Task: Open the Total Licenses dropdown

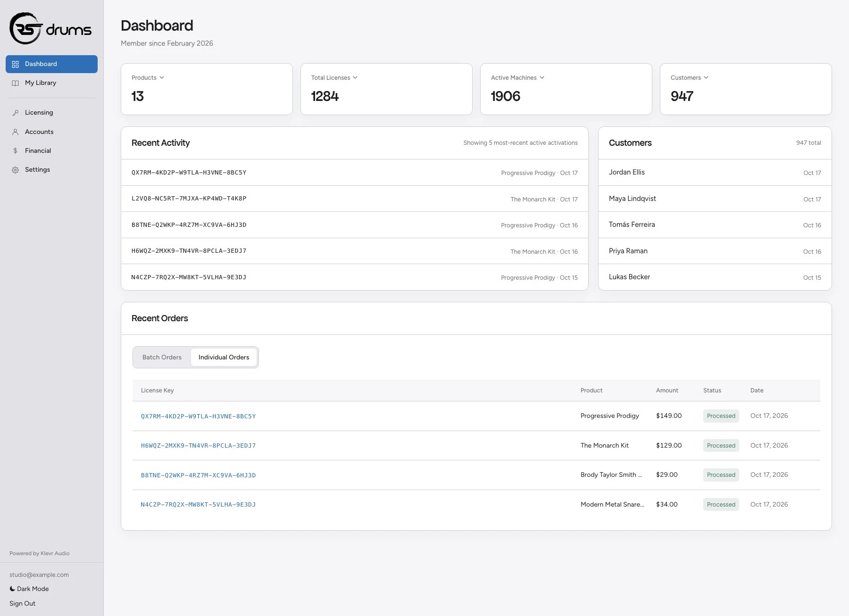Action: pyautogui.click(x=334, y=77)
